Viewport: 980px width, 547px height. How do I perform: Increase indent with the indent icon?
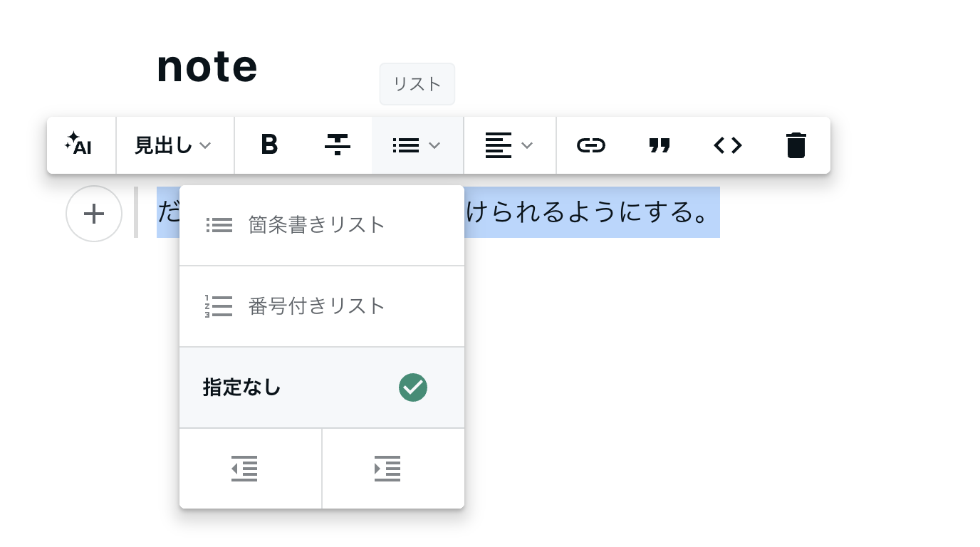click(387, 469)
